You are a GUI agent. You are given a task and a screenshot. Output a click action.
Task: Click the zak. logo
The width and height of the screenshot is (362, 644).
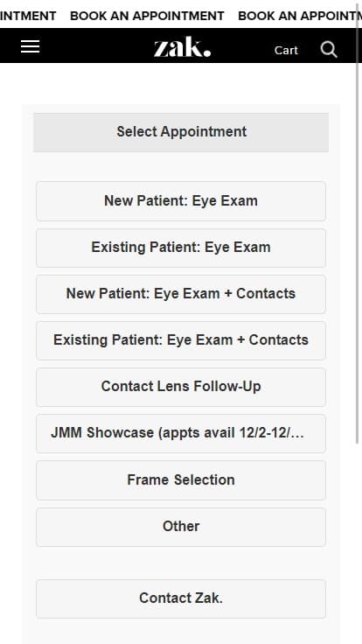(x=182, y=47)
